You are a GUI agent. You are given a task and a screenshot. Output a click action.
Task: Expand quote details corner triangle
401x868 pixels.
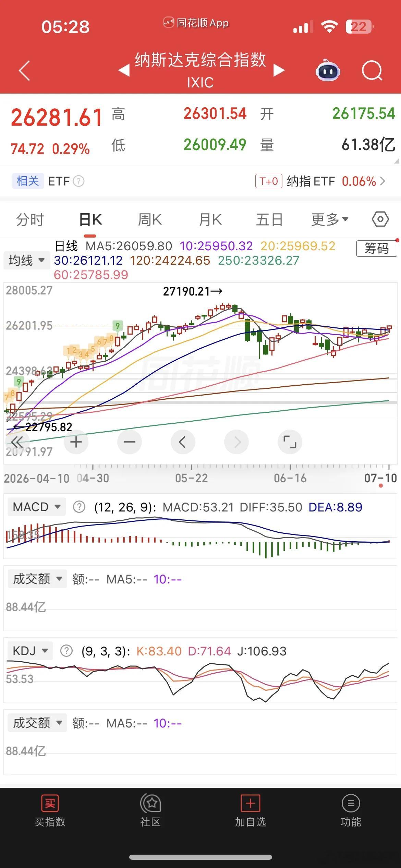coord(397,161)
